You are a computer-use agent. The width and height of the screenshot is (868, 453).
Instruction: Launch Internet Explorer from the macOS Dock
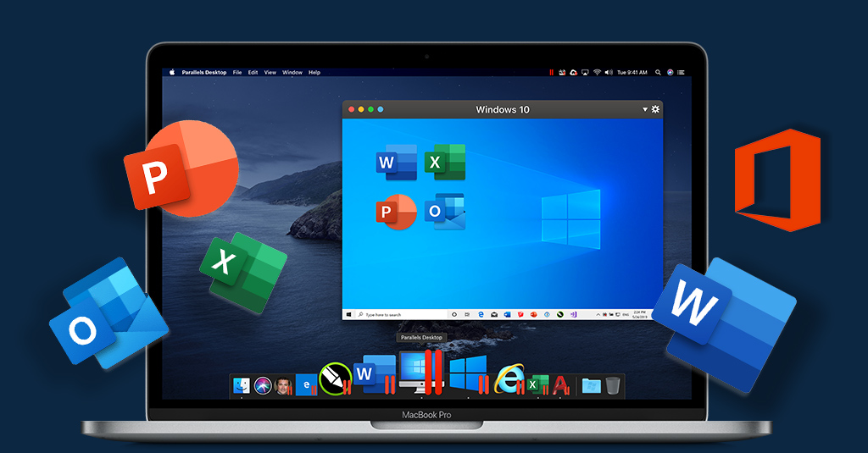point(509,378)
